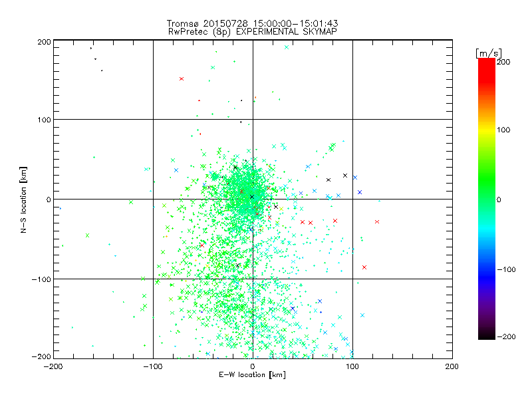Click the x-axis tick label "-200"

pos(53,366)
